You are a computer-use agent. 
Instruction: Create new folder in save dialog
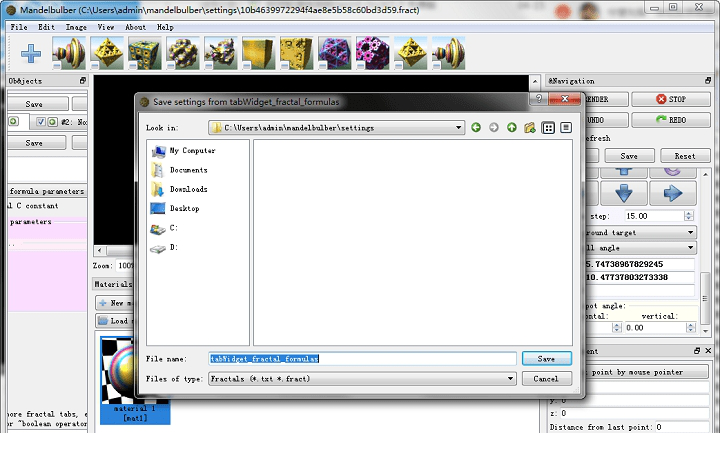click(530, 128)
